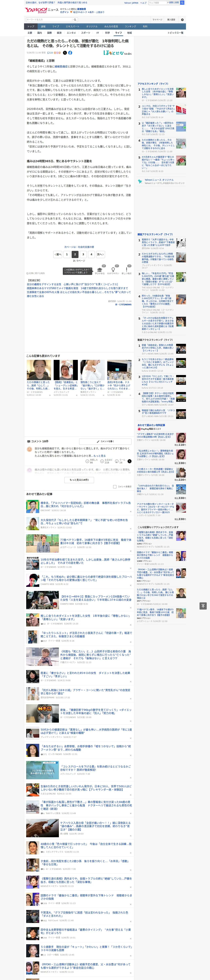This screenshot has height=980, width=210.
Task: Click the ほ・とせなNEWS source logo
Action: coord(117,53)
